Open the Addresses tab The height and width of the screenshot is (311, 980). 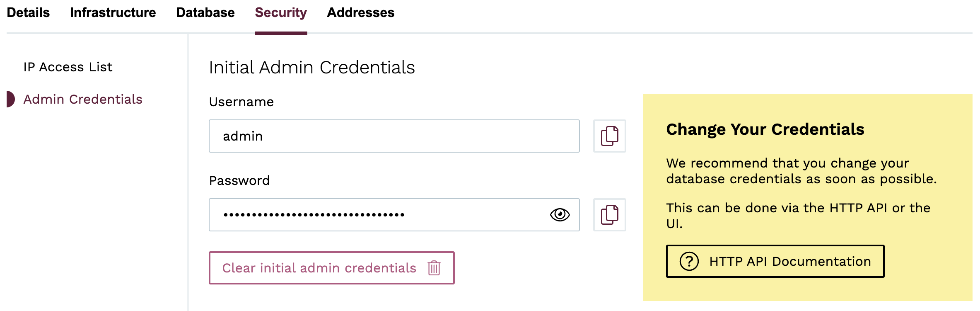[x=360, y=12]
